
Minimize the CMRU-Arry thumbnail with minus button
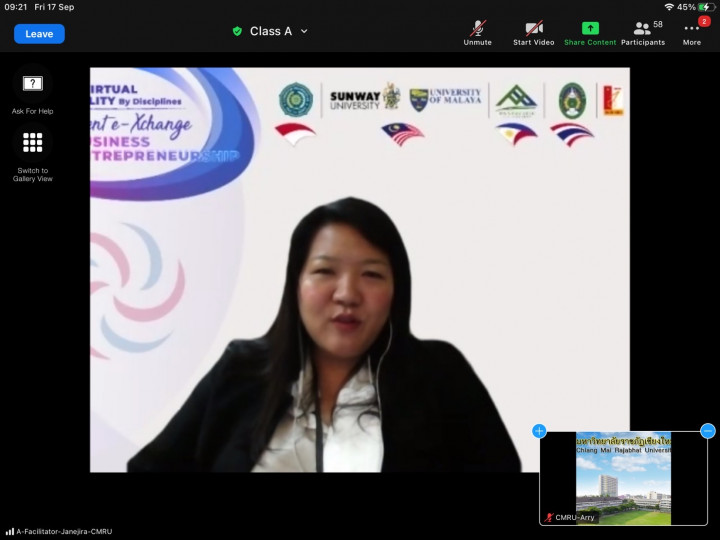pos(708,431)
